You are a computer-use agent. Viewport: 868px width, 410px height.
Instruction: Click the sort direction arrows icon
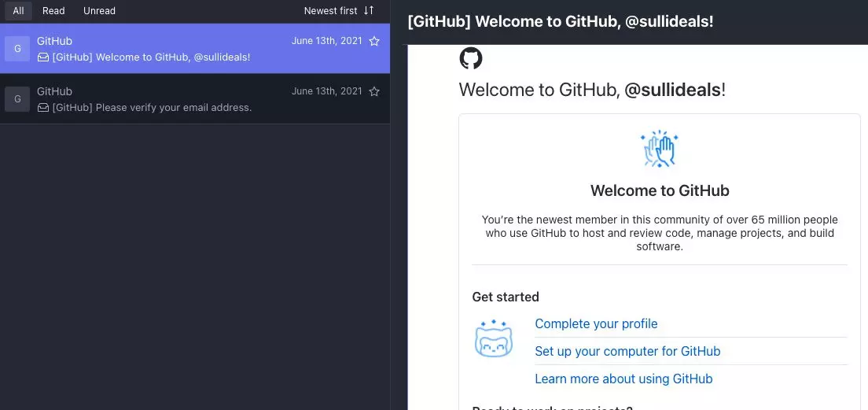(x=369, y=10)
